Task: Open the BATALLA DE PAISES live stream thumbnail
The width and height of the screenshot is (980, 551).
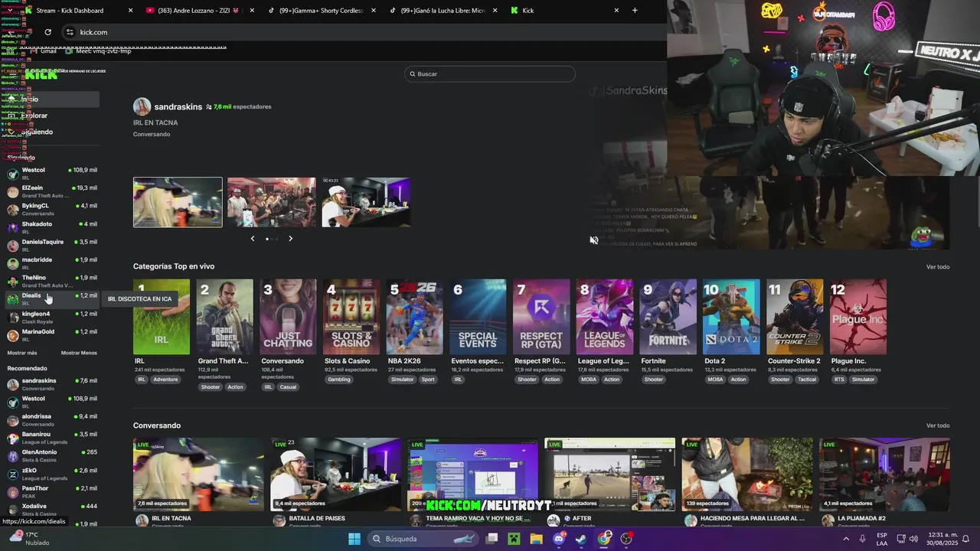Action: pos(335,474)
